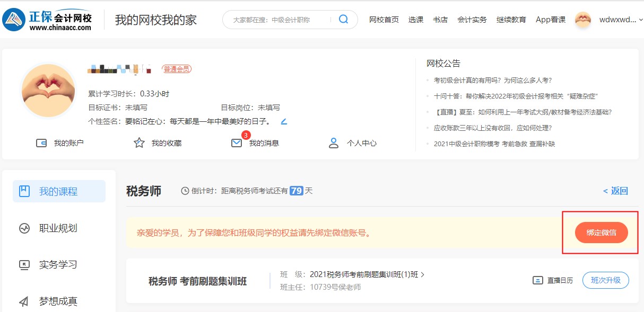Select 我的课程 in the sidebar
Image resolution: width=644 pixels, height=312 pixels.
59,191
